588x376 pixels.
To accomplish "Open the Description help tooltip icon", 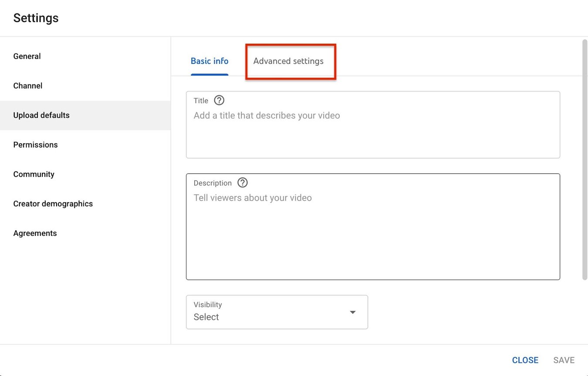I will tap(242, 182).
